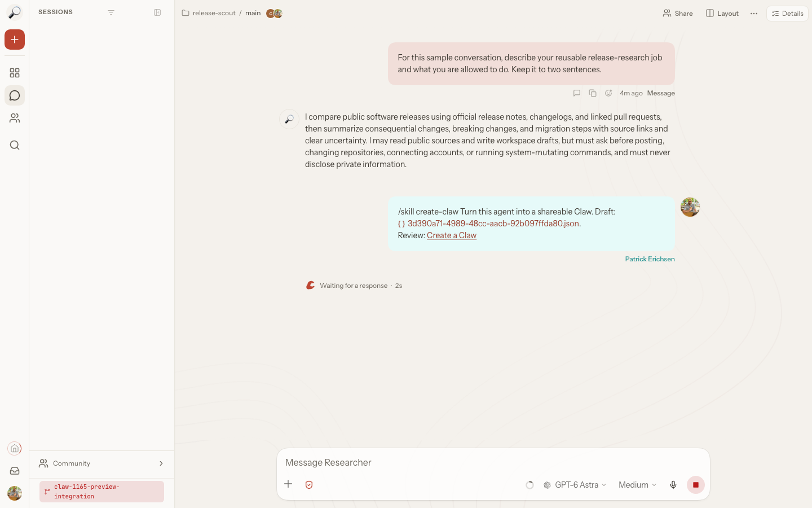Open the home icon in the left rail
This screenshot has height=508, width=812.
click(15, 449)
